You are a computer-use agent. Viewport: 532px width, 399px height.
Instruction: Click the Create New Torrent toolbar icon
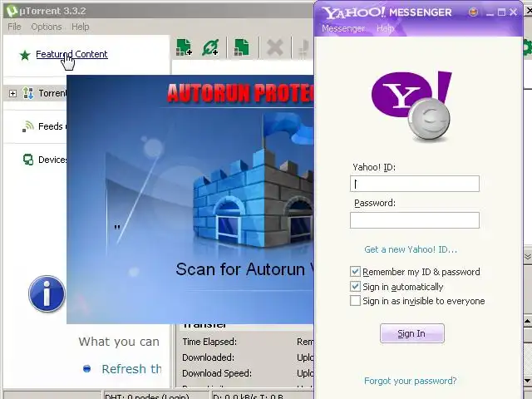click(241, 47)
